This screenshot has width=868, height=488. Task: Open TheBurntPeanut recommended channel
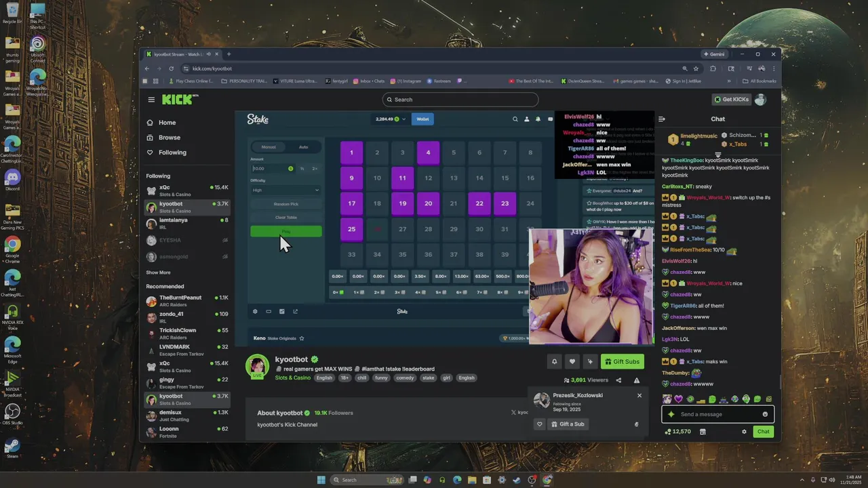coord(187,300)
